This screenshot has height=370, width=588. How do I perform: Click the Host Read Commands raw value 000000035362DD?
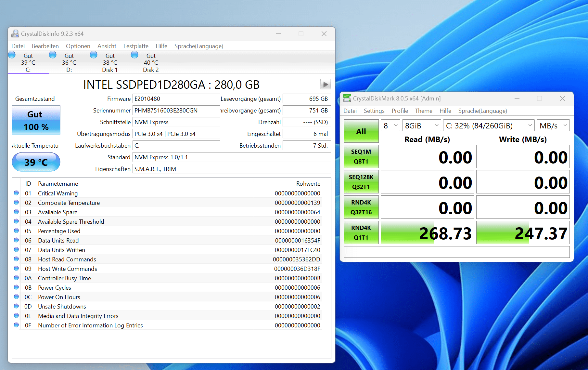pyautogui.click(x=296, y=259)
